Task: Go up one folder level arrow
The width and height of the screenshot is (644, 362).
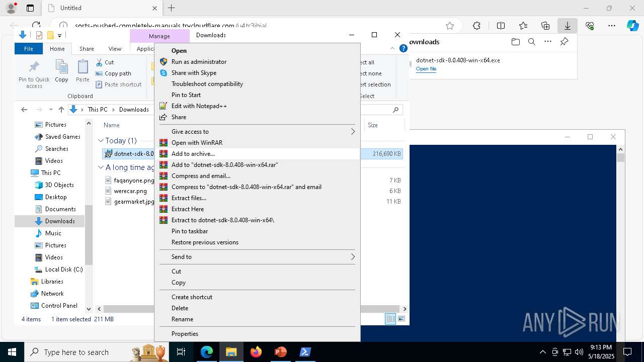Action: [61, 110]
